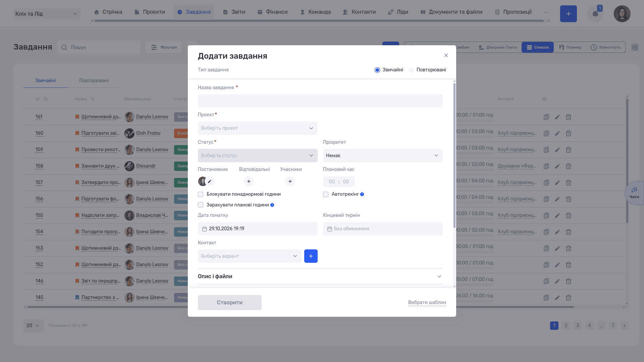Open Виберіть статус dropdown
This screenshot has width=644, height=362.
pyautogui.click(x=258, y=156)
